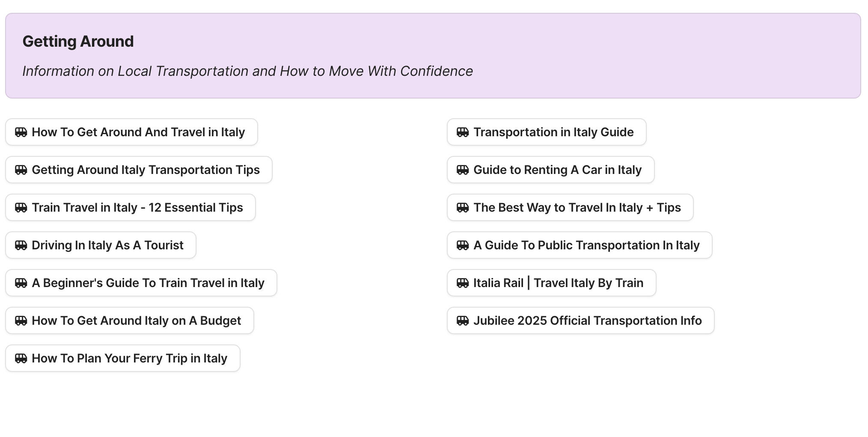
Task: Click the bus icon on "Driving In Italy As A Tourist"
Action: (21, 245)
